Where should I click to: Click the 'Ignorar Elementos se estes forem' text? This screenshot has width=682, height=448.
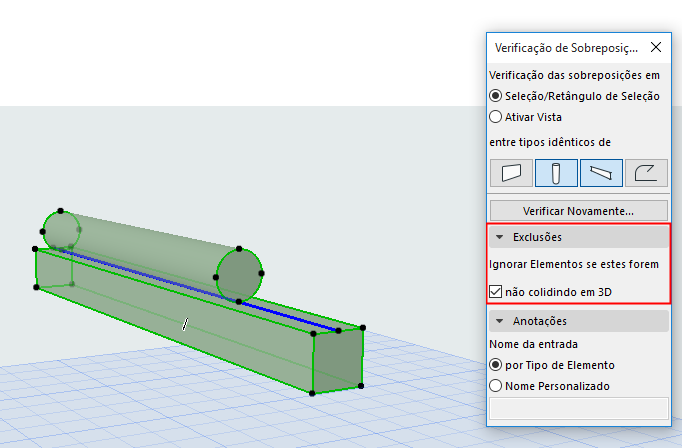point(574,264)
